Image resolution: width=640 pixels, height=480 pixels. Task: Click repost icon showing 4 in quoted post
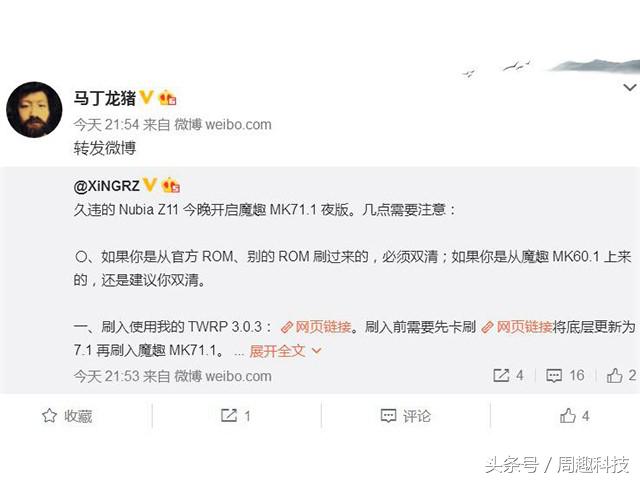[x=508, y=375]
